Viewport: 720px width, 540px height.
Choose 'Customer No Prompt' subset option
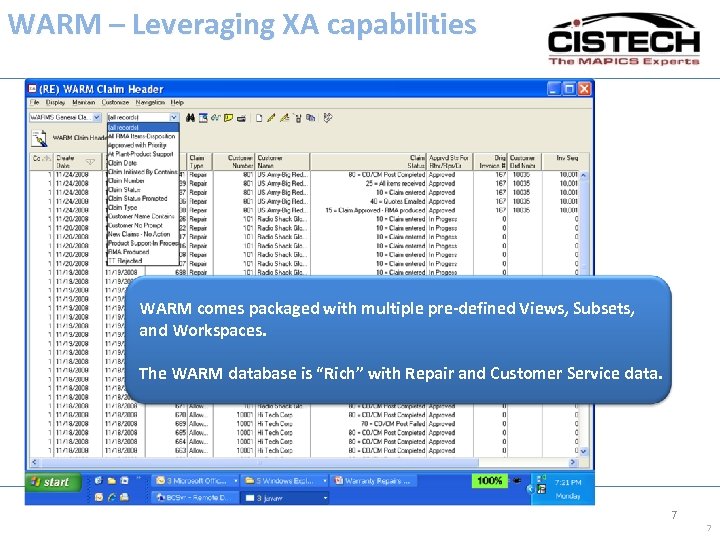(143, 225)
